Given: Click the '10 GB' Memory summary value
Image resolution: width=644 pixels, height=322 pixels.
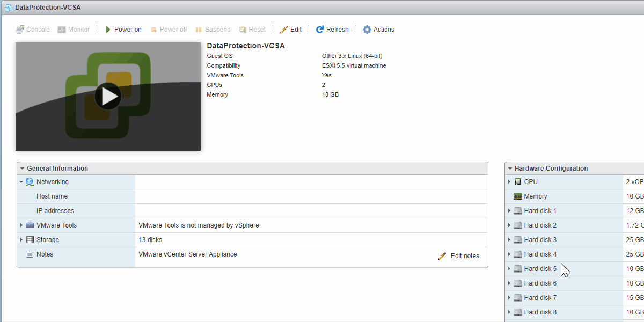Looking at the screenshot, I should coord(331,94).
